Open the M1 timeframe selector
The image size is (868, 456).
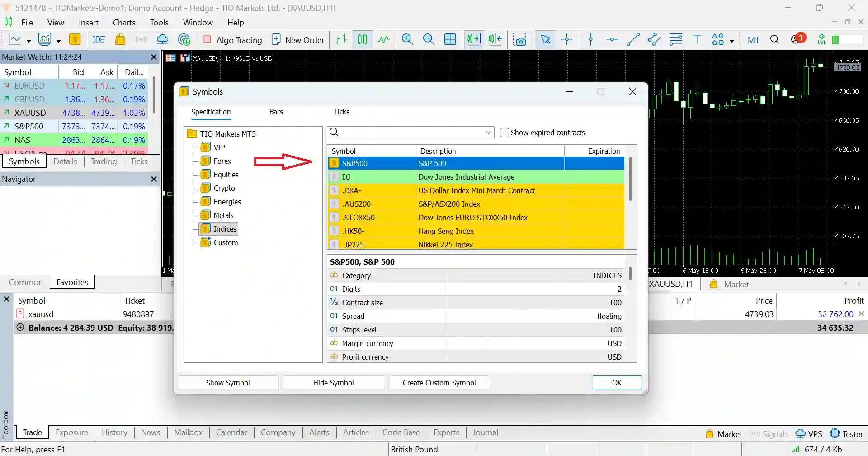pyautogui.click(x=753, y=40)
